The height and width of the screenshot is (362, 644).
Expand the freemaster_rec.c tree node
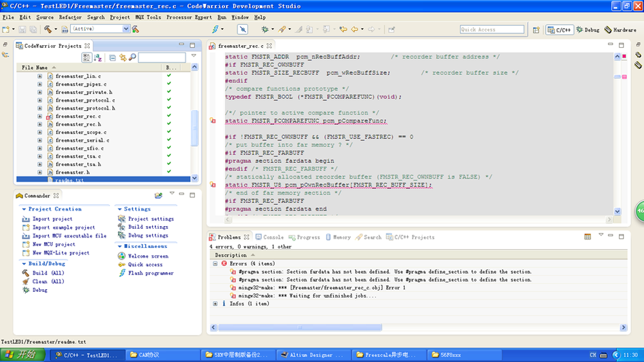(x=40, y=117)
